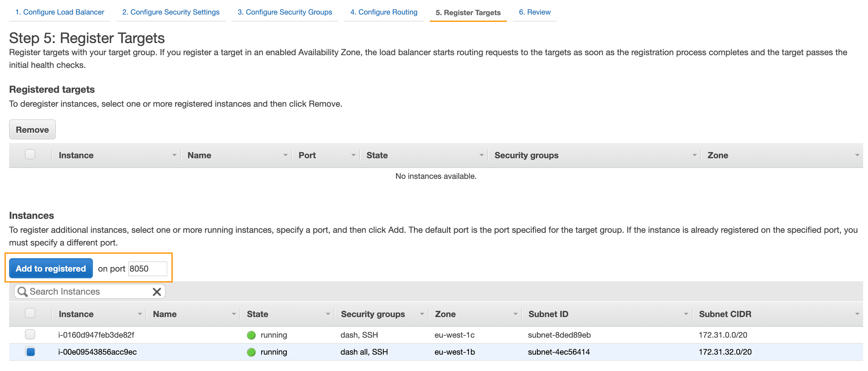Click subnet-4ec56414 cell
Screen dimensions: 868x371
point(559,352)
